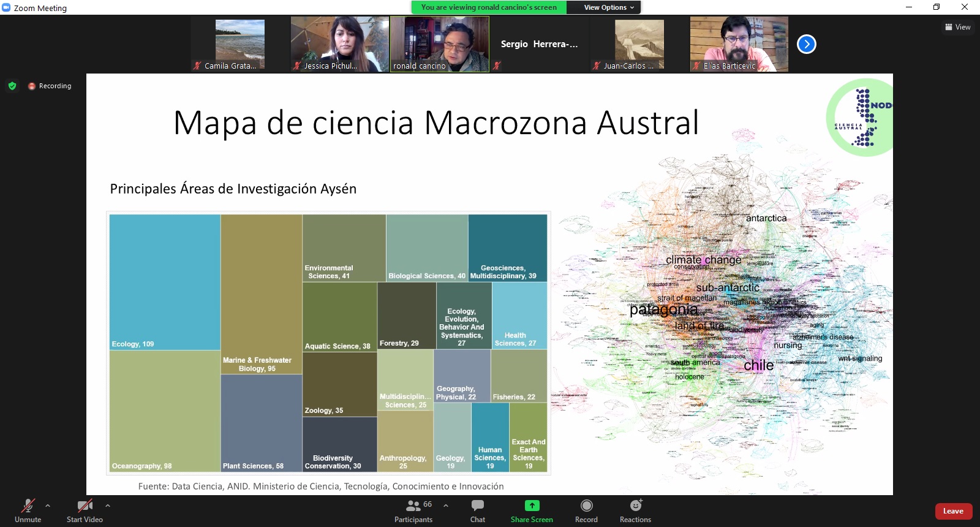Image resolution: width=980 pixels, height=527 pixels.
Task: Expand caret next to Participants count
Action: tap(446, 506)
